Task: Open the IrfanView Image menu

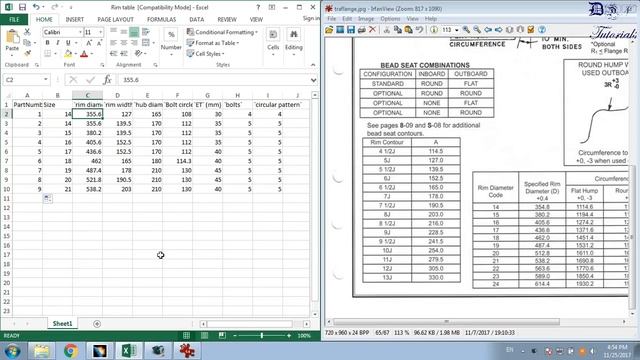Action: [366, 19]
